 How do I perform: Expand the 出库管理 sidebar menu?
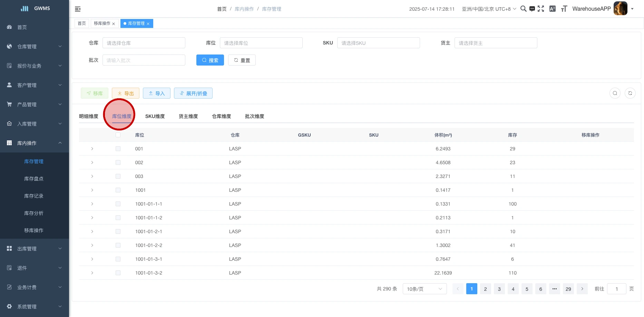point(35,249)
